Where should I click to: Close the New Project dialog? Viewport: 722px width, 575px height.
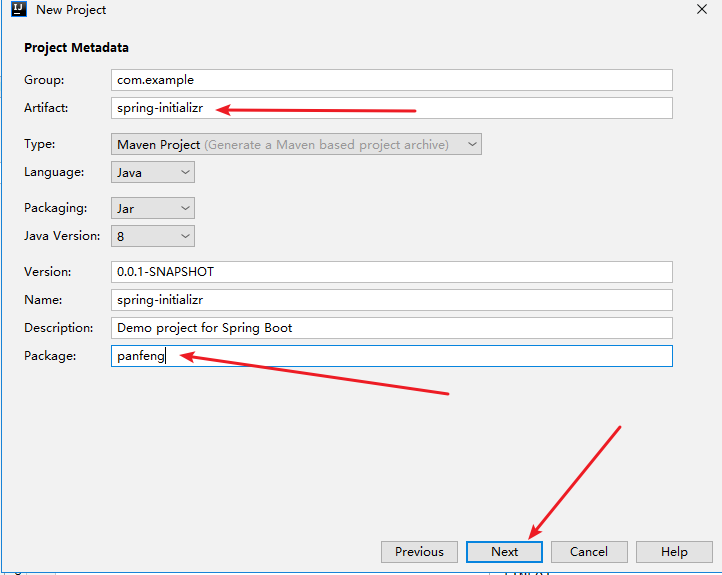702,9
